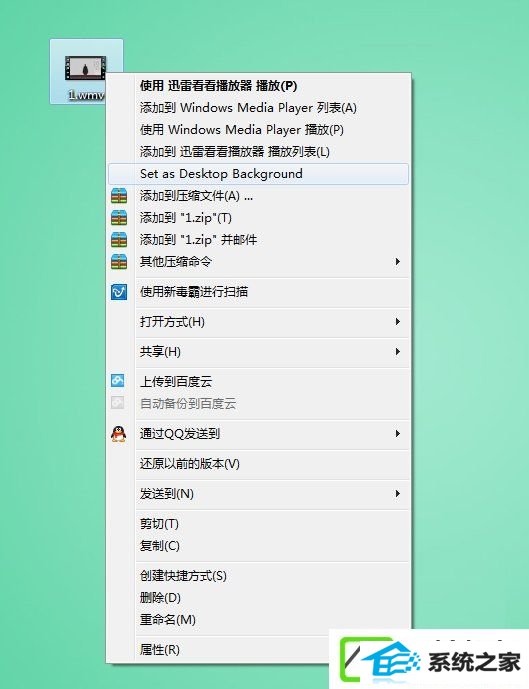Expand the 发送到(N) submenu arrow

[397, 493]
